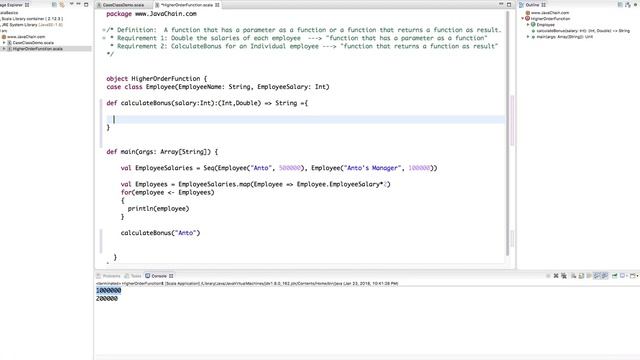Collapse HigherOrderFunction node in Outline
This screenshot has width=640, height=360.
[522, 19]
